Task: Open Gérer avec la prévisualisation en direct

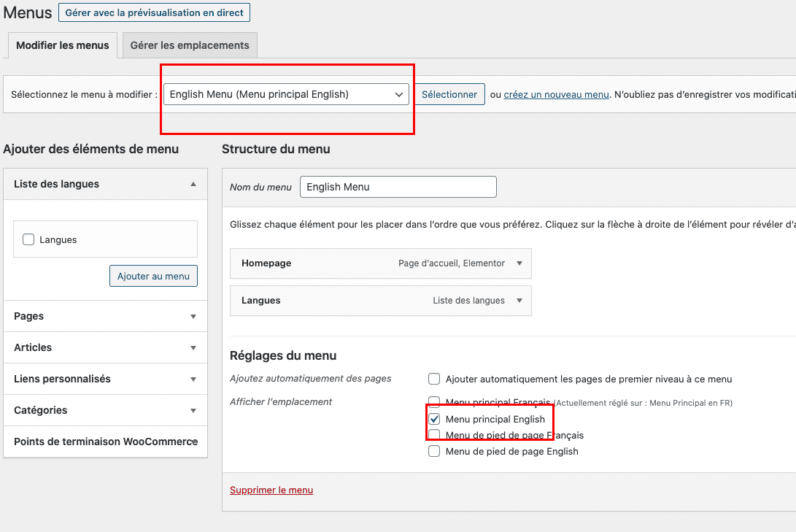Action: pyautogui.click(x=154, y=12)
